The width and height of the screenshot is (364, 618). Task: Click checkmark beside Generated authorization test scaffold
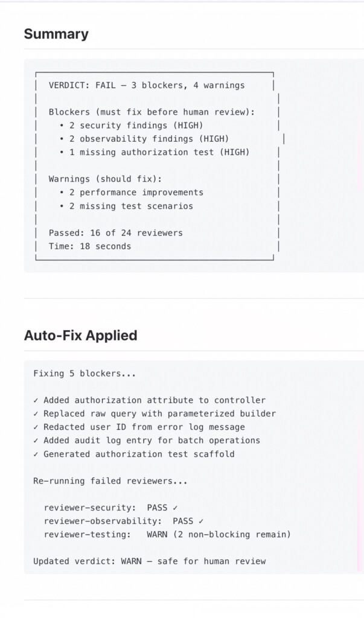coord(36,454)
